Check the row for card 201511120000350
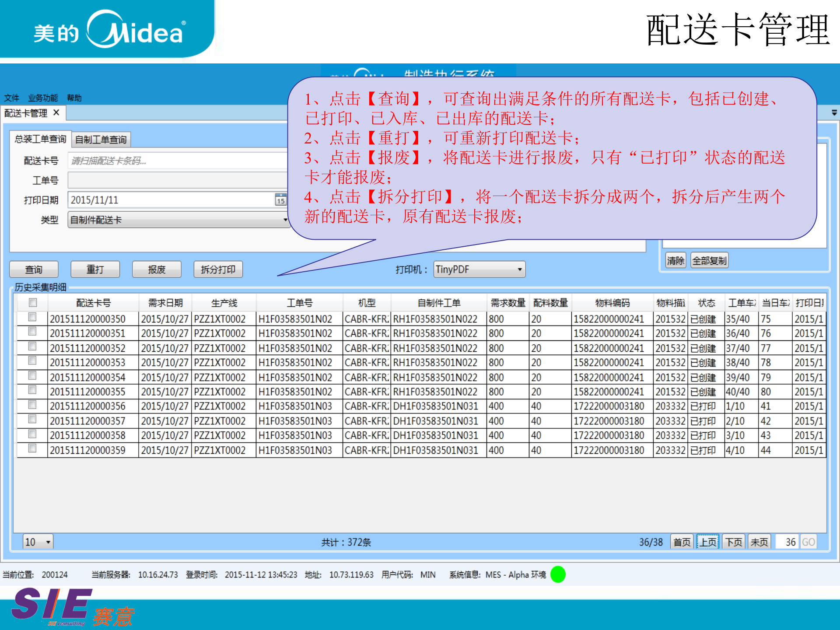This screenshot has height=630, width=840. 32,317
